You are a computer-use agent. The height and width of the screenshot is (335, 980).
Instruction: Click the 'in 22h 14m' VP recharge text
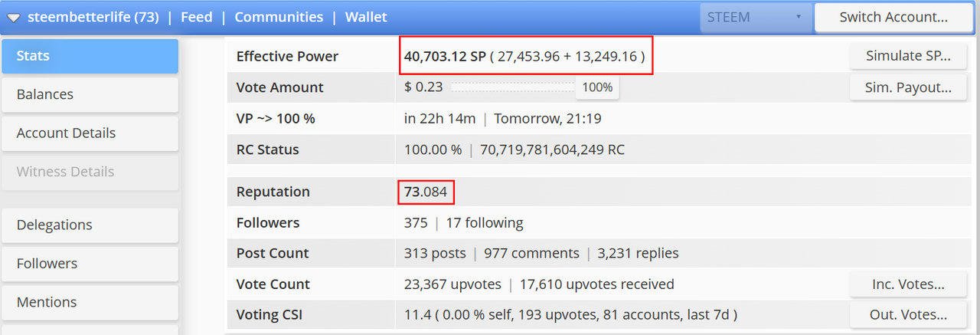[440, 119]
